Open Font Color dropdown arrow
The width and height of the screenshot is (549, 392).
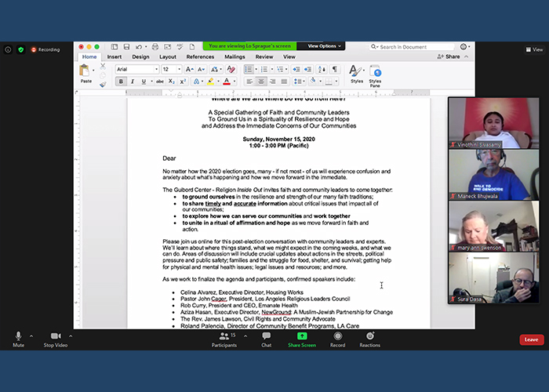(235, 82)
